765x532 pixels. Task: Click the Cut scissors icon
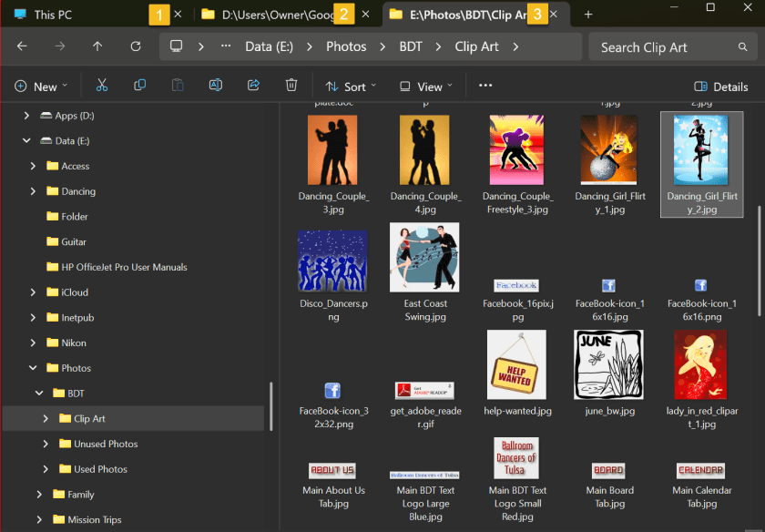click(102, 86)
